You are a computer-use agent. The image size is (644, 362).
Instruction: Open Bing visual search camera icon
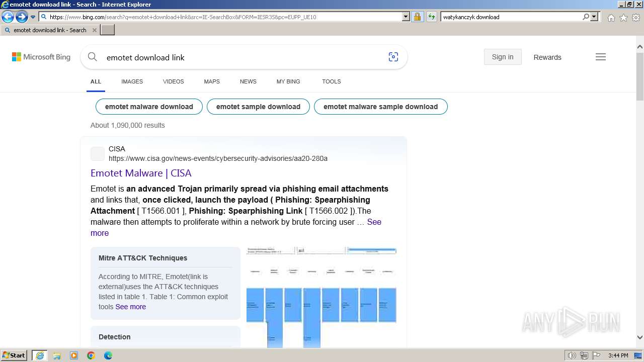(393, 57)
